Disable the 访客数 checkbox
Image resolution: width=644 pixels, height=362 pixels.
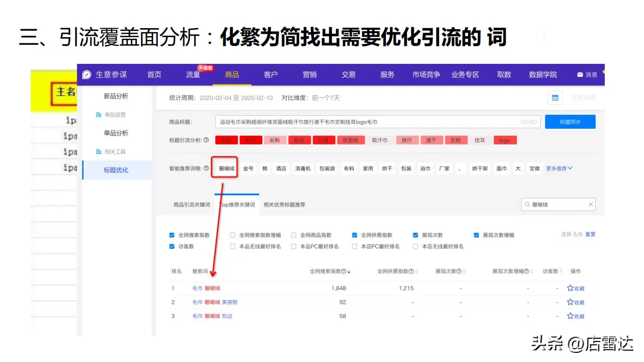(x=172, y=246)
